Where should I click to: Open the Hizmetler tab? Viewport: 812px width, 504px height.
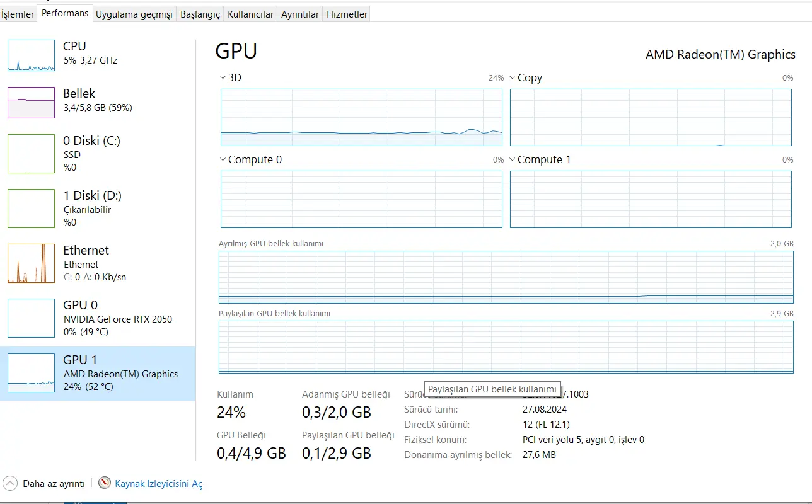[347, 14]
